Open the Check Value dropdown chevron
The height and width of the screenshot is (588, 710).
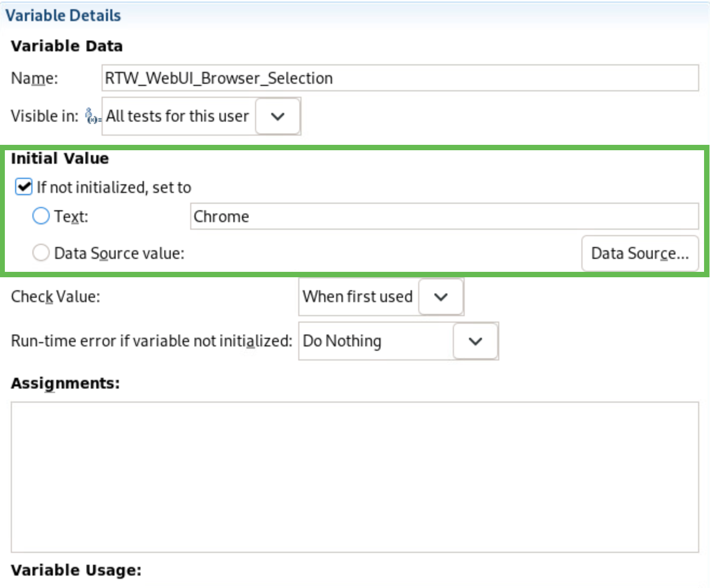tap(441, 297)
